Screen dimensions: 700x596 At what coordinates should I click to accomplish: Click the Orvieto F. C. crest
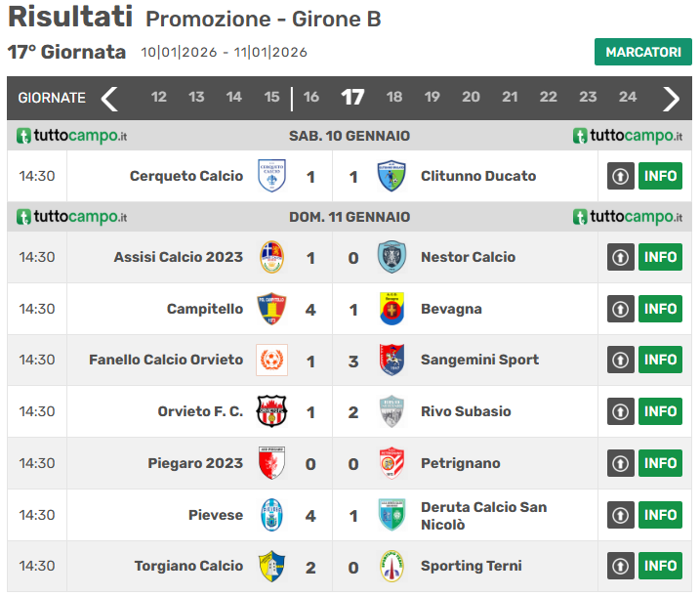(x=271, y=411)
